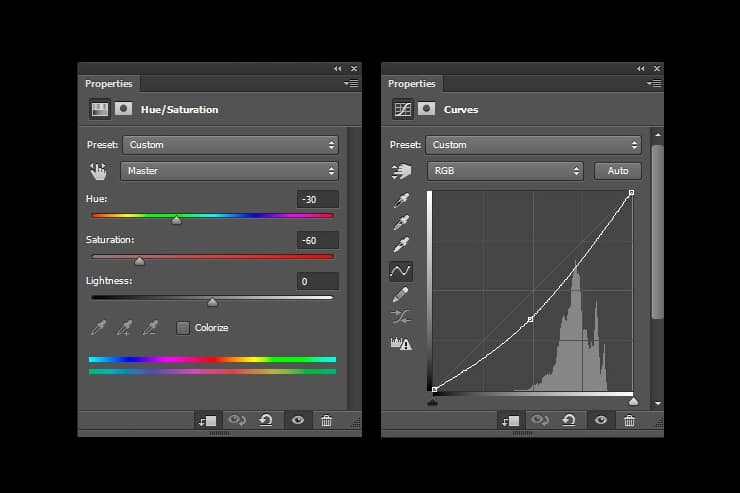The height and width of the screenshot is (493, 740).
Task: Select the pencil draw curve tool
Action: 401,295
